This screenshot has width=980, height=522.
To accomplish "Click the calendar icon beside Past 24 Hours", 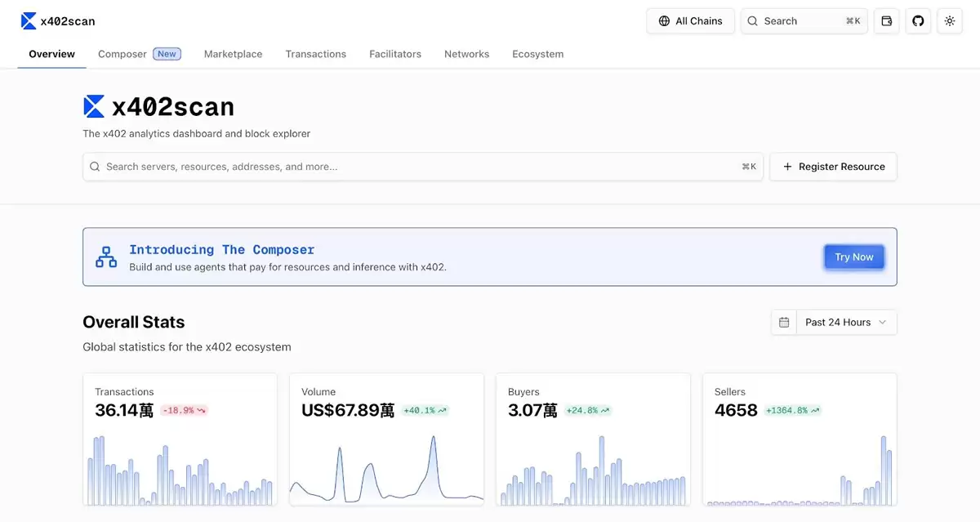I will (784, 323).
